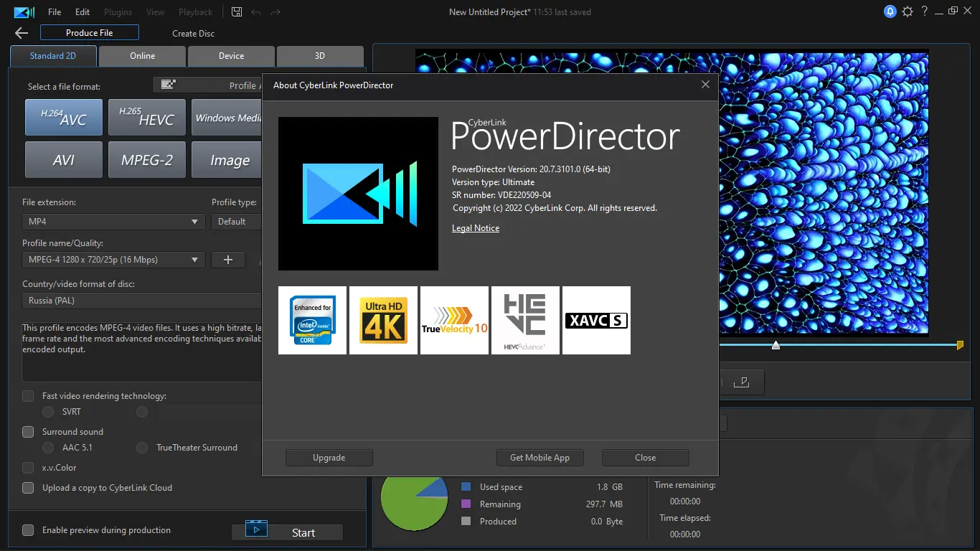Viewport: 980px width, 551px height.
Task: Choose the AVI file format
Action: 64,159
